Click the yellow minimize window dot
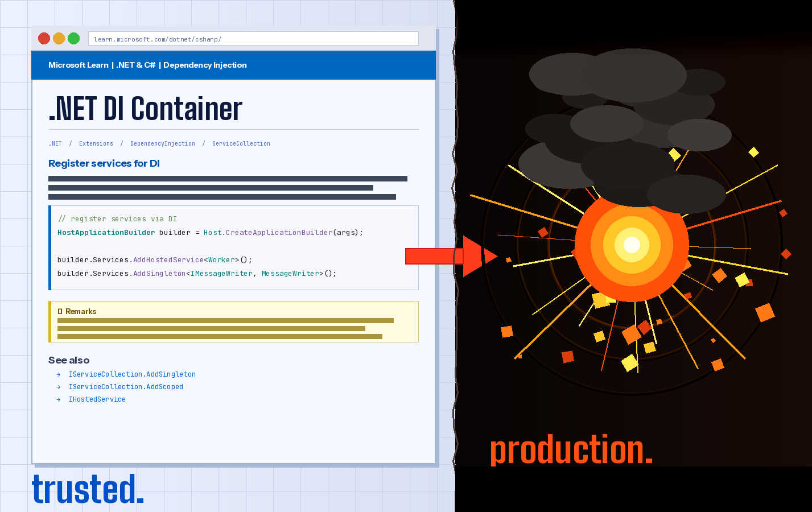 [59, 39]
